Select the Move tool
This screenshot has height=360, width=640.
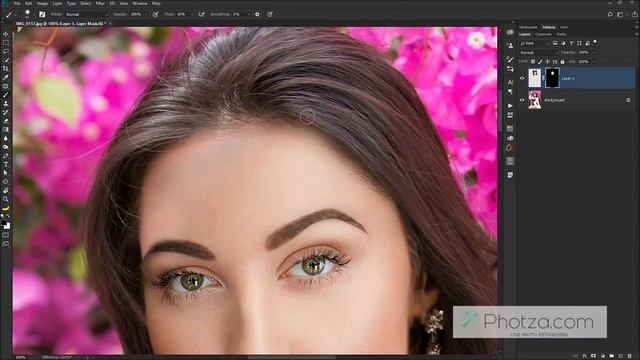pos(6,34)
